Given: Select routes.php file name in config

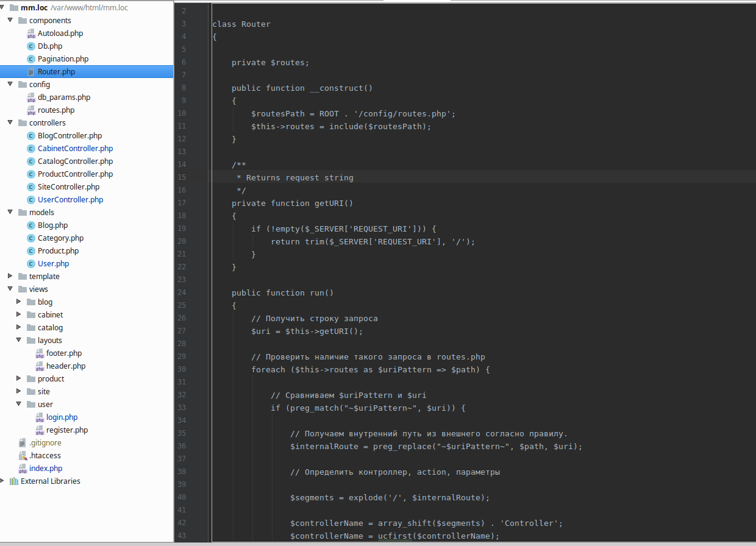Looking at the screenshot, I should [x=56, y=110].
